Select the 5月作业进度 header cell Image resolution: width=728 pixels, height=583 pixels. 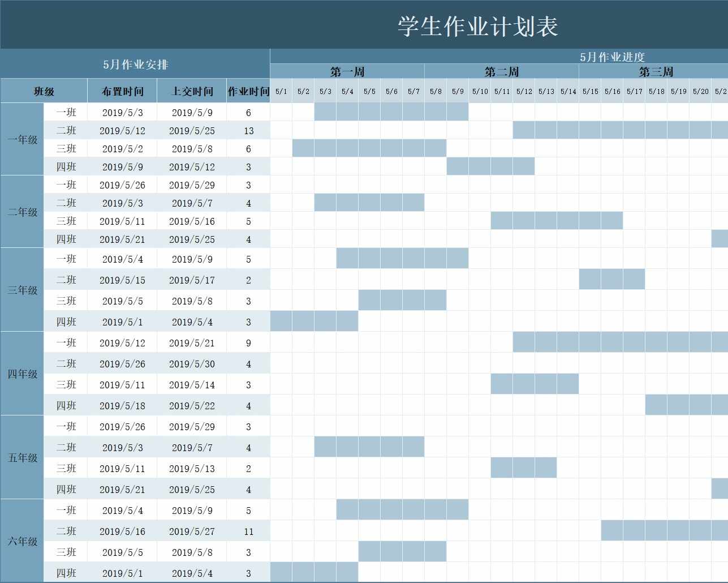614,57
